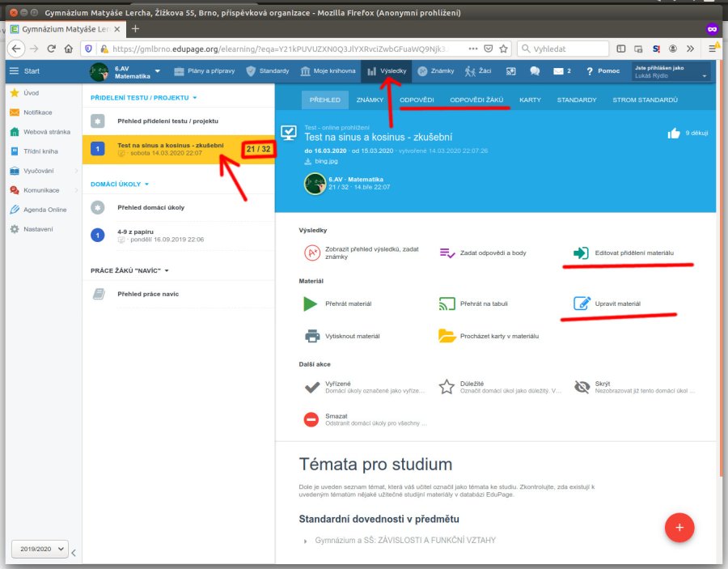The width and height of the screenshot is (728, 569).
Task: Open the 2019/2020 school year dropdown
Action: click(x=40, y=549)
